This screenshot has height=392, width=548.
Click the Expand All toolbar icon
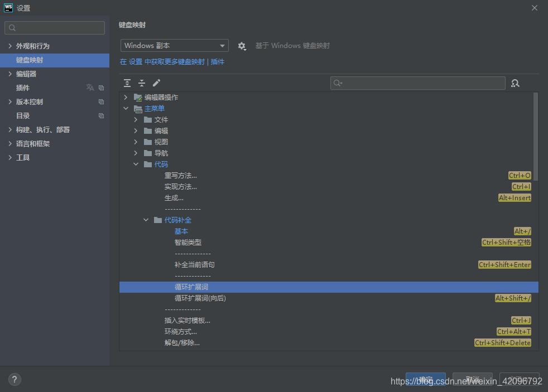pos(127,83)
